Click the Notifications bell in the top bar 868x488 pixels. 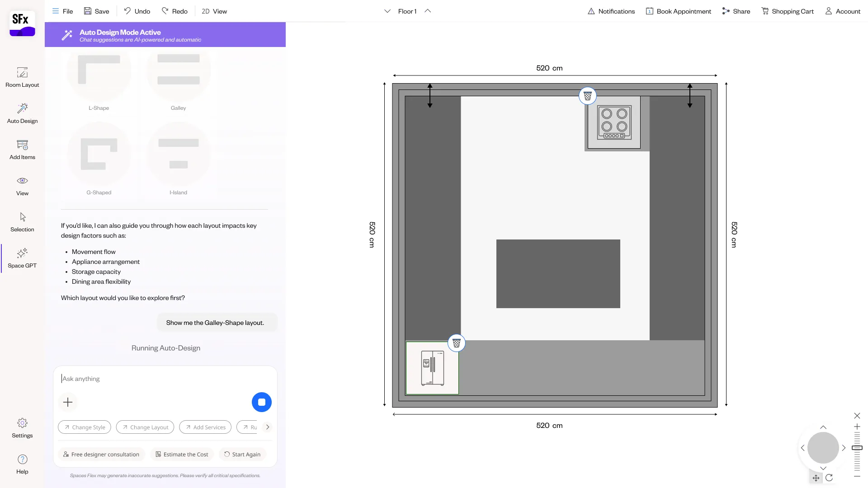point(611,11)
